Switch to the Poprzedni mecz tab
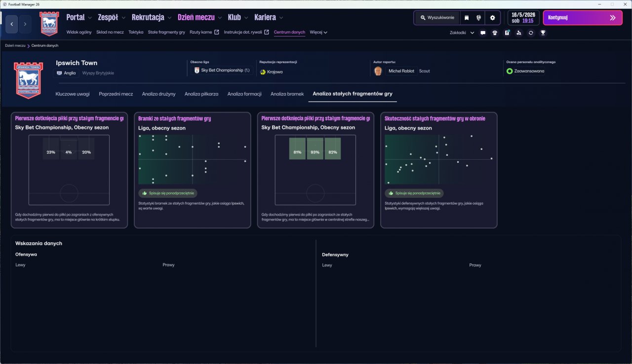Screen dimensions: 632x364 tap(116, 94)
